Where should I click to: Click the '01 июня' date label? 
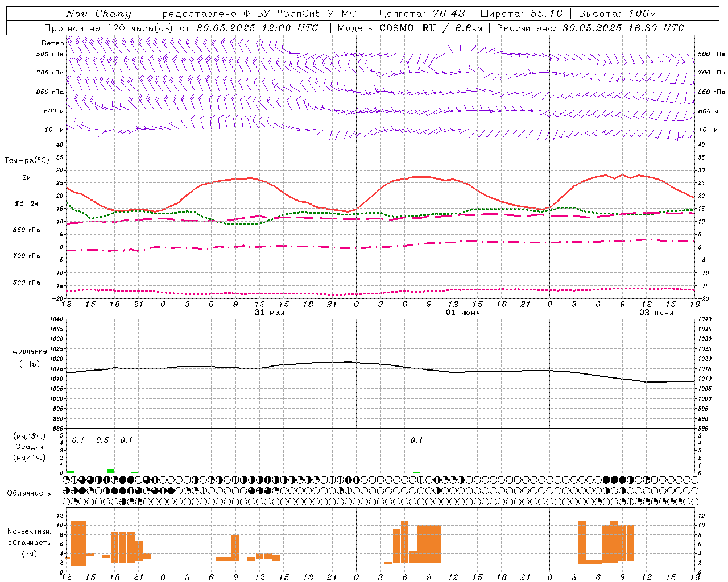[462, 313]
